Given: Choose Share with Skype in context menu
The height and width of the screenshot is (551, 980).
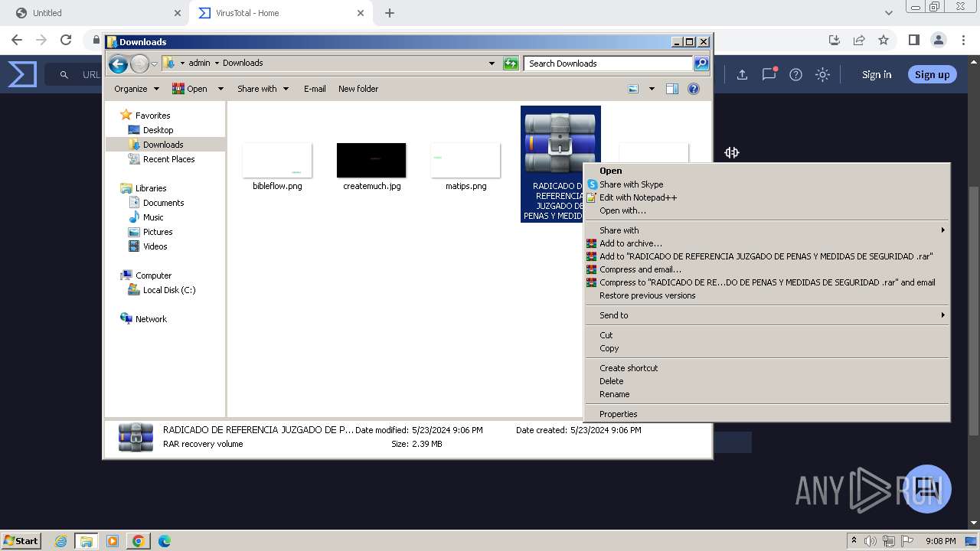Looking at the screenshot, I should [767, 184].
